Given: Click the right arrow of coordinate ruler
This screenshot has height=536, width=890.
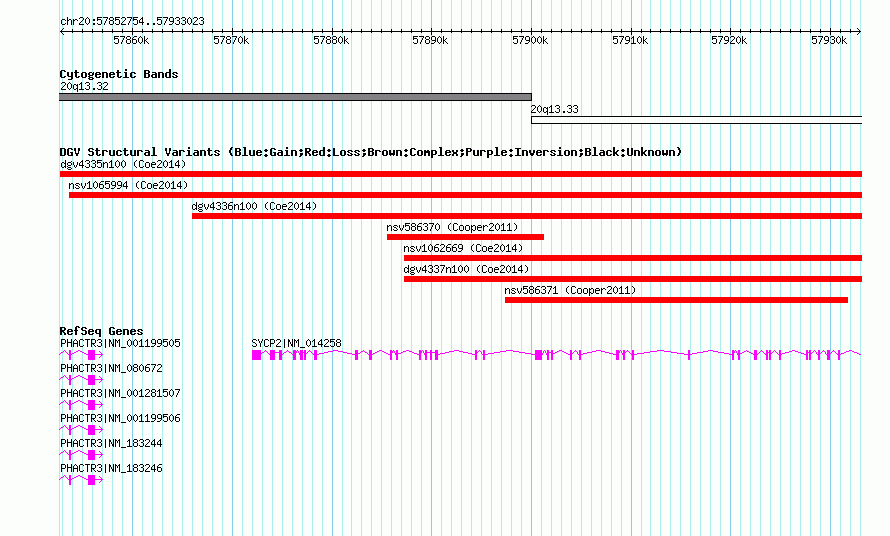Looking at the screenshot, I should [859, 31].
